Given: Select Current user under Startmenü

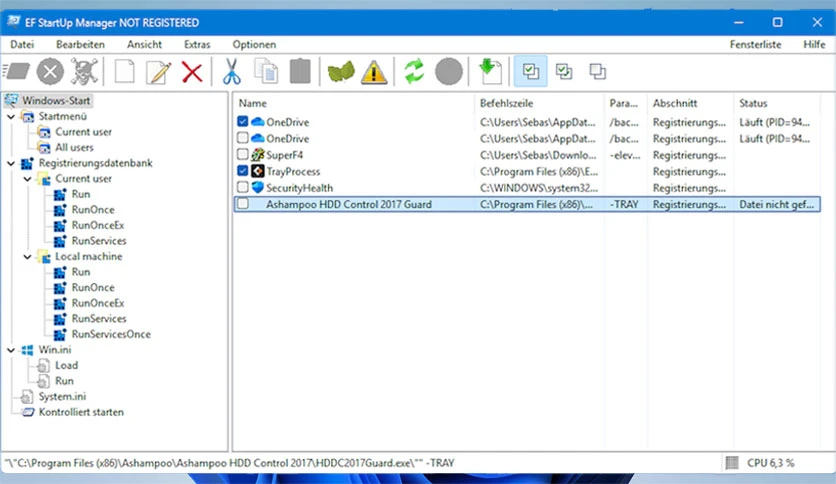Looking at the screenshot, I should 84,132.
